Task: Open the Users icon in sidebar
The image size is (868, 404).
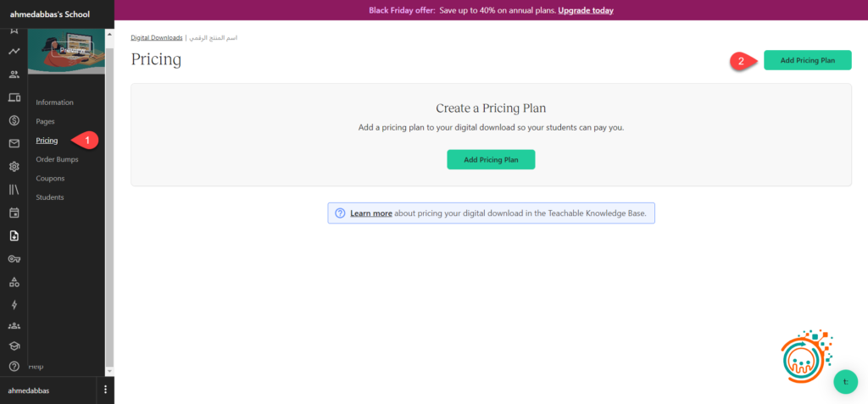Action: tap(14, 75)
